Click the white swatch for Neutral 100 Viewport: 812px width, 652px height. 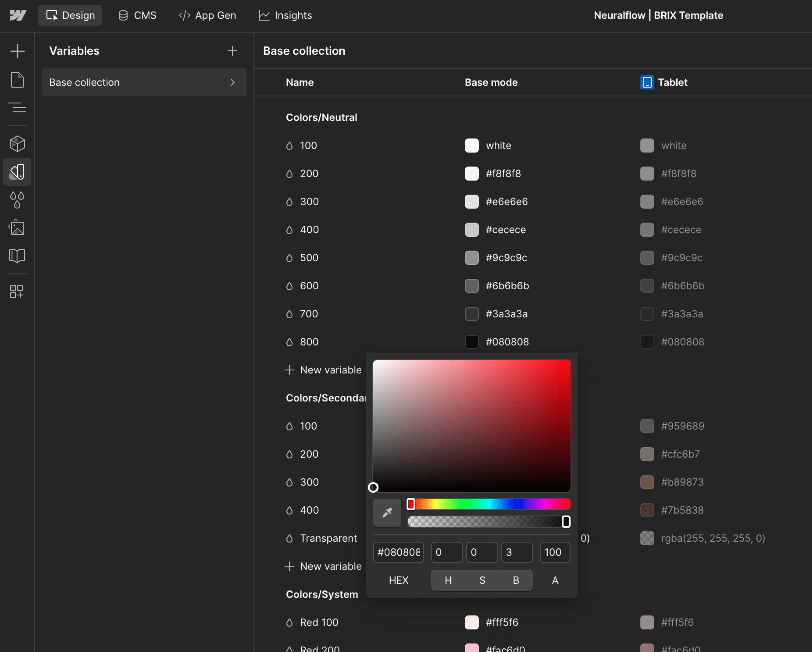[x=471, y=146]
